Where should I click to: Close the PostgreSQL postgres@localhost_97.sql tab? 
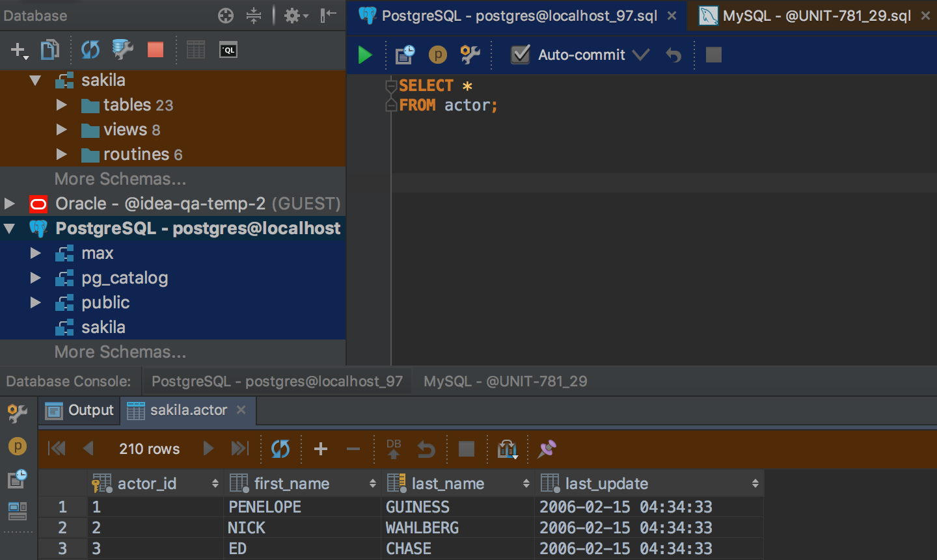click(672, 16)
